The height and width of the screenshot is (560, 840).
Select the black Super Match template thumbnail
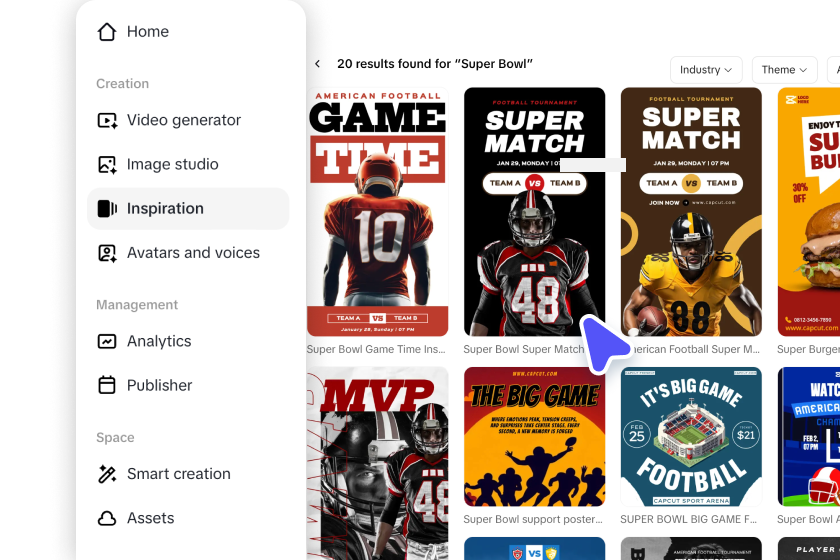pos(534,212)
